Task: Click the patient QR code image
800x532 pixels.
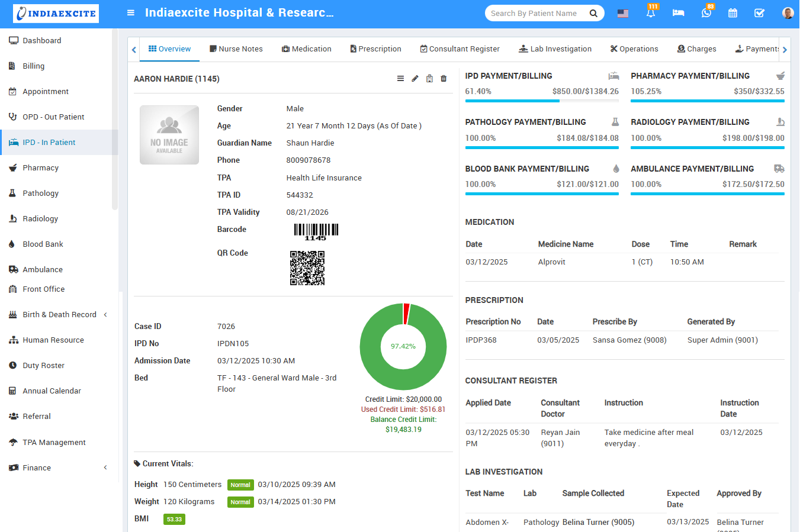Action: [307, 268]
